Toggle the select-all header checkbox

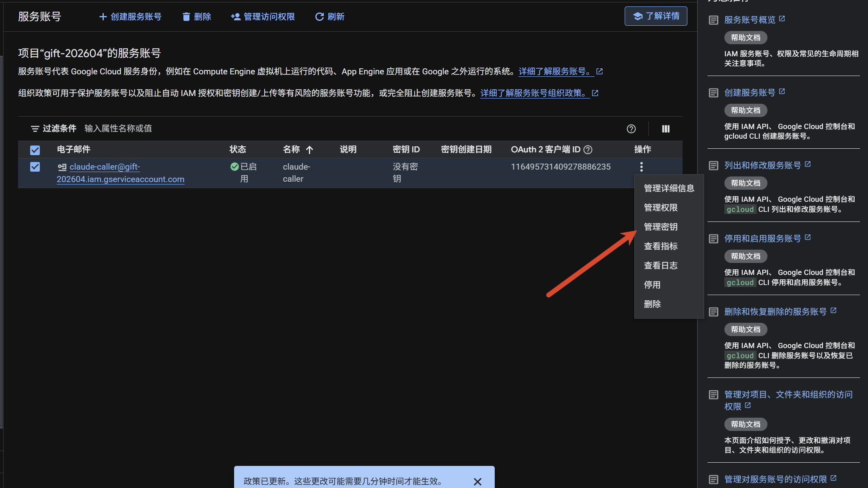35,150
